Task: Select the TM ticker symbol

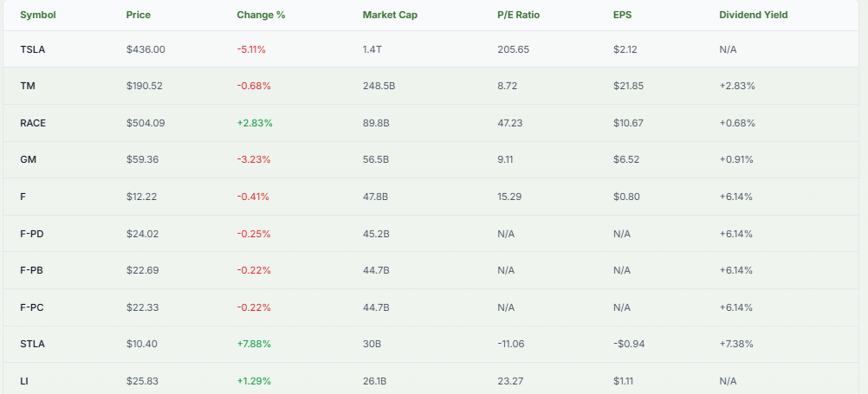Action: [x=28, y=86]
